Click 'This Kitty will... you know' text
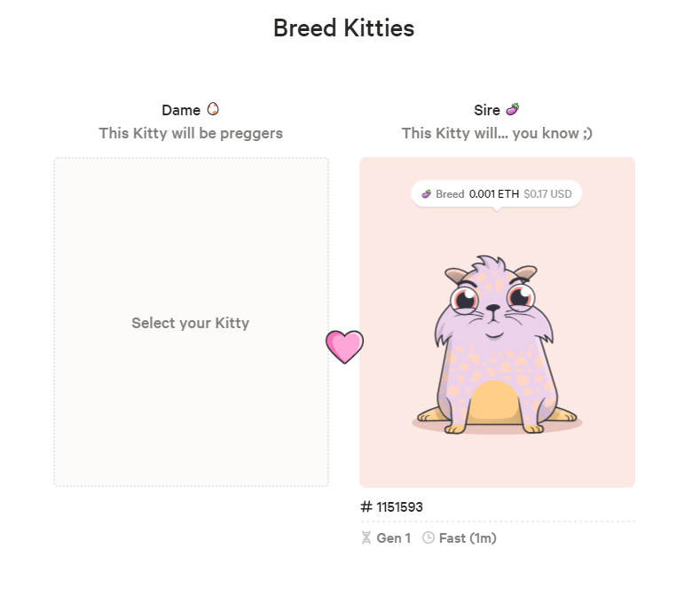Image resolution: width=700 pixels, height=596 pixels. click(497, 133)
